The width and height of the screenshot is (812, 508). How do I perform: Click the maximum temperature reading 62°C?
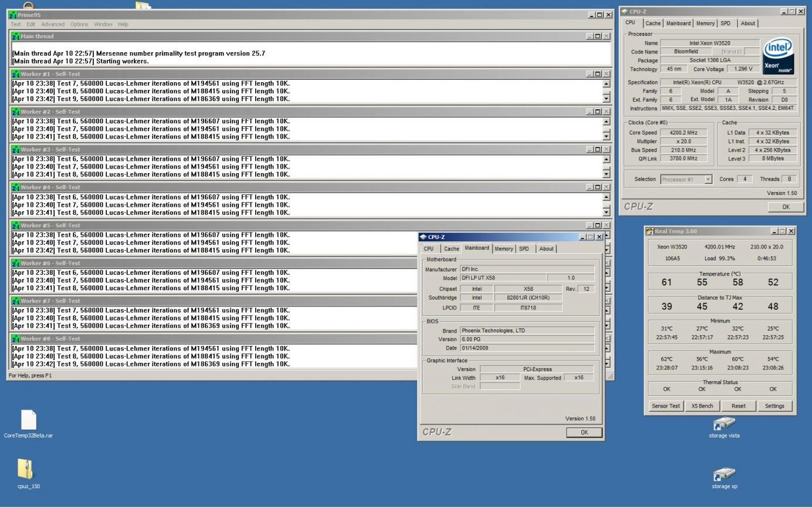666,359
